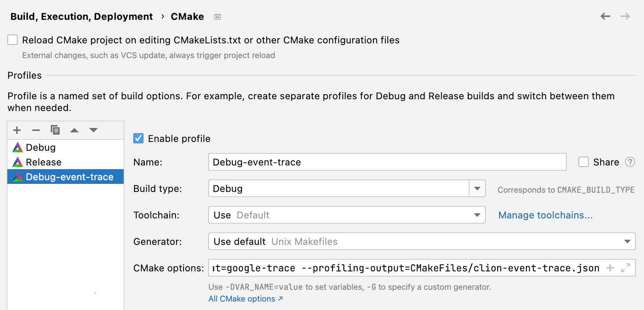This screenshot has height=310, width=644.
Task: Open the Generator dropdown
Action: coord(628,241)
